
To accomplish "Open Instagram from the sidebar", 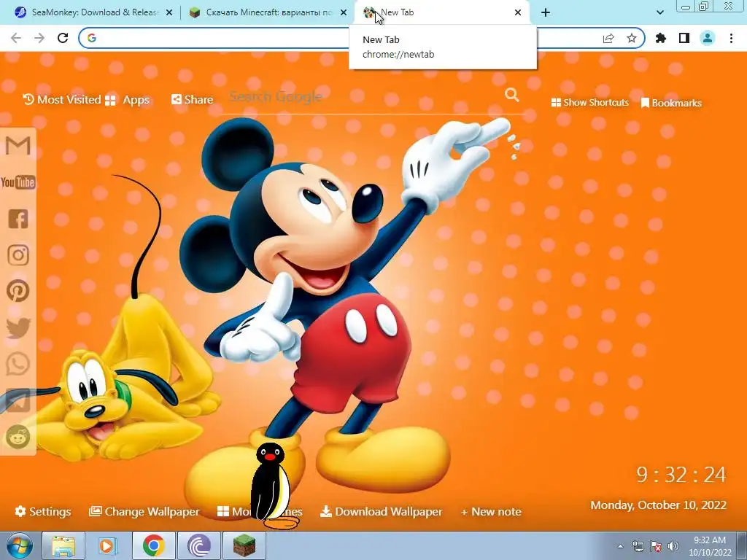I will coord(18,255).
